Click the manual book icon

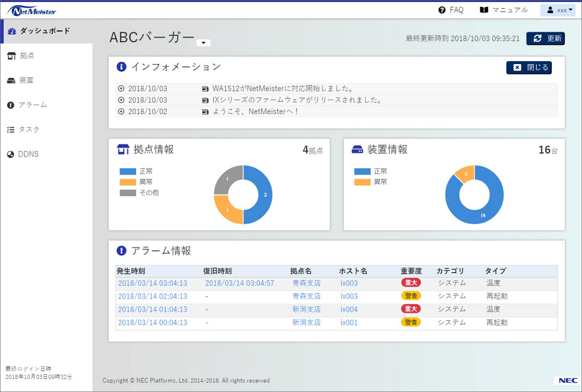(484, 10)
